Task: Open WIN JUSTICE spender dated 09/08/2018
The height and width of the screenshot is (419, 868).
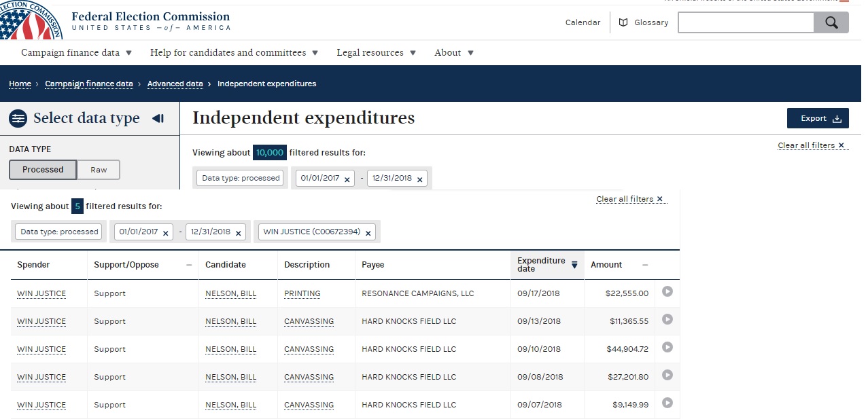Action: [x=41, y=377]
